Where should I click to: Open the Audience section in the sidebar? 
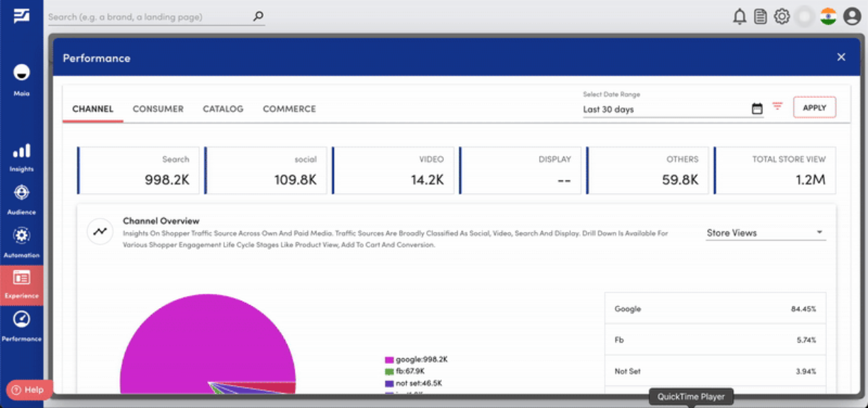21,200
